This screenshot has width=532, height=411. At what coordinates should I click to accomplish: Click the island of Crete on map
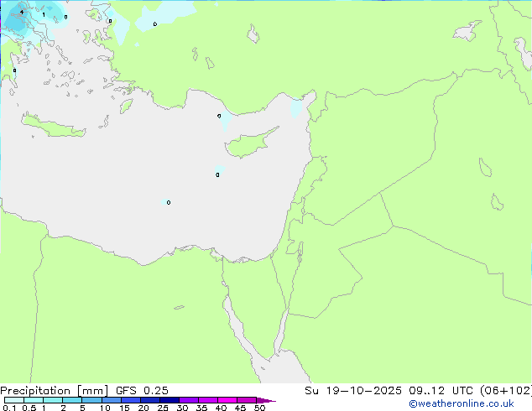pos(53,126)
